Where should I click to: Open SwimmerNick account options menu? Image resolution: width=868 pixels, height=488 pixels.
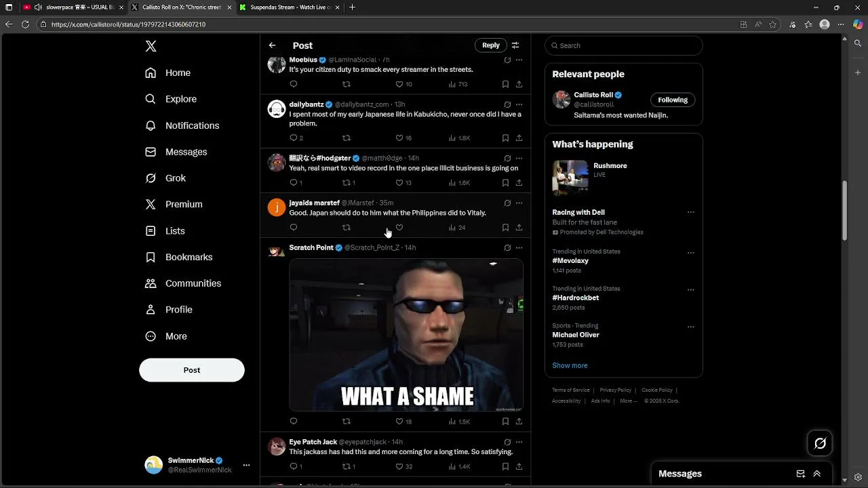[246, 465]
